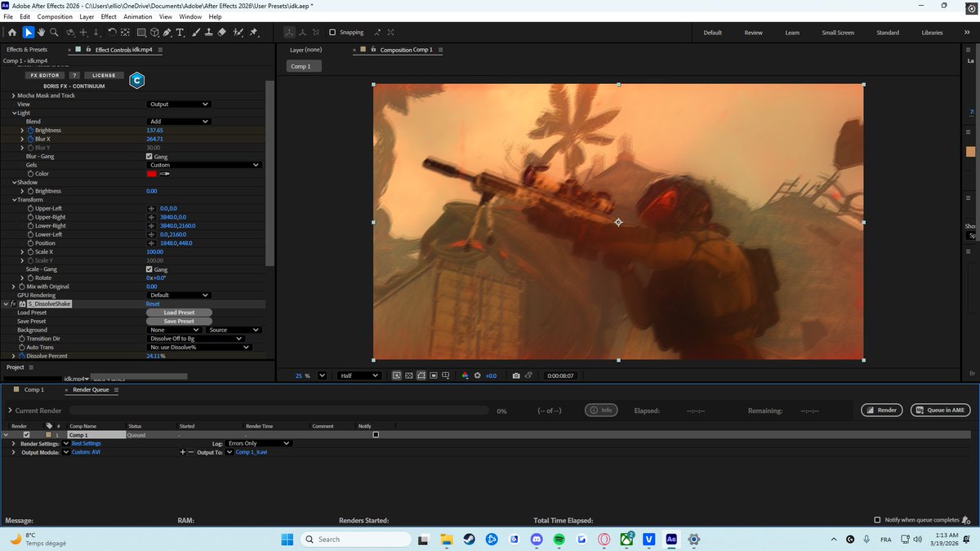Open the Gels Custom dropdown
980x551 pixels.
[x=205, y=165]
